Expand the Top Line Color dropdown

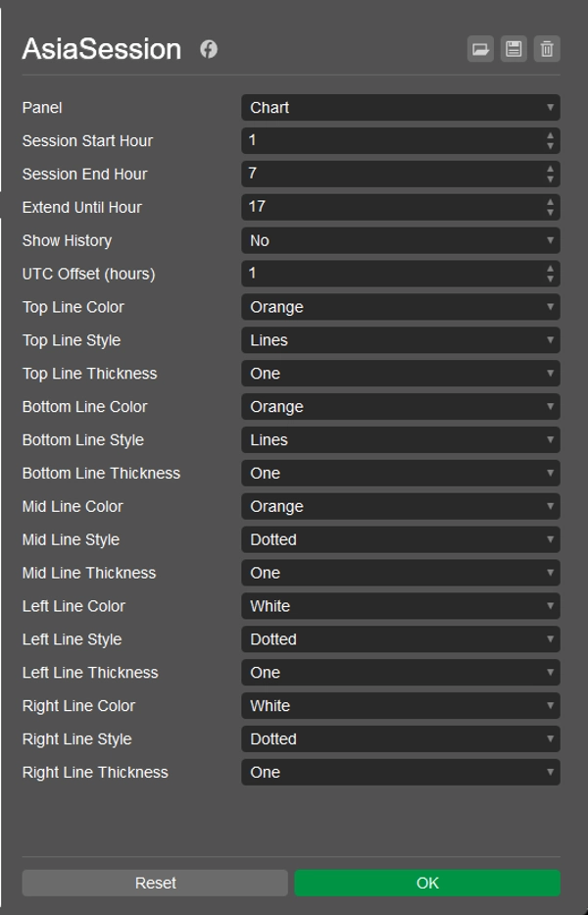click(x=400, y=307)
